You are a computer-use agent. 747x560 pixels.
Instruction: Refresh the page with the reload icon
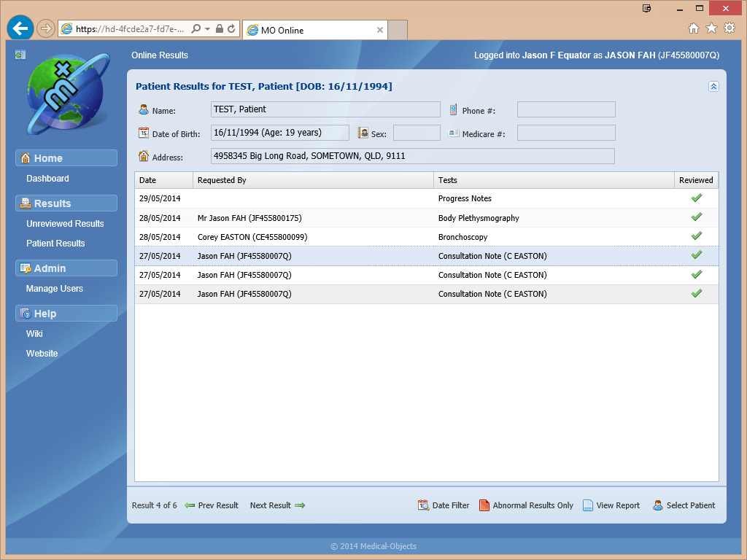click(231, 28)
